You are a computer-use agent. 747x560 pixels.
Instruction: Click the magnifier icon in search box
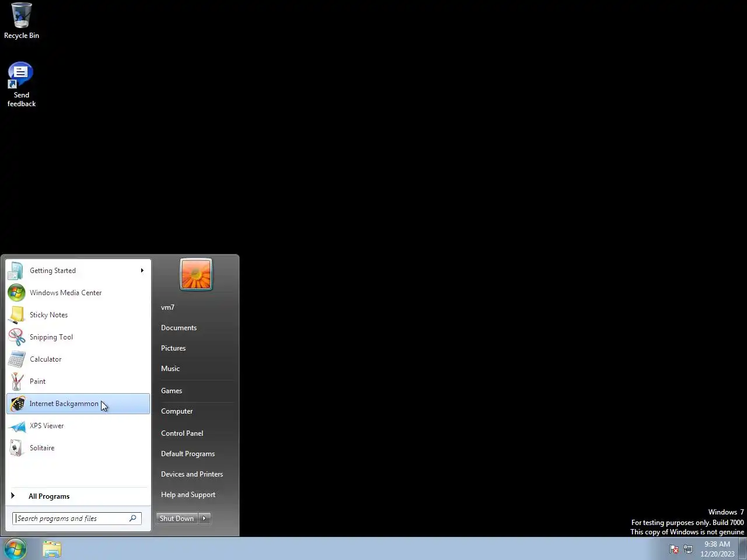pos(133,518)
